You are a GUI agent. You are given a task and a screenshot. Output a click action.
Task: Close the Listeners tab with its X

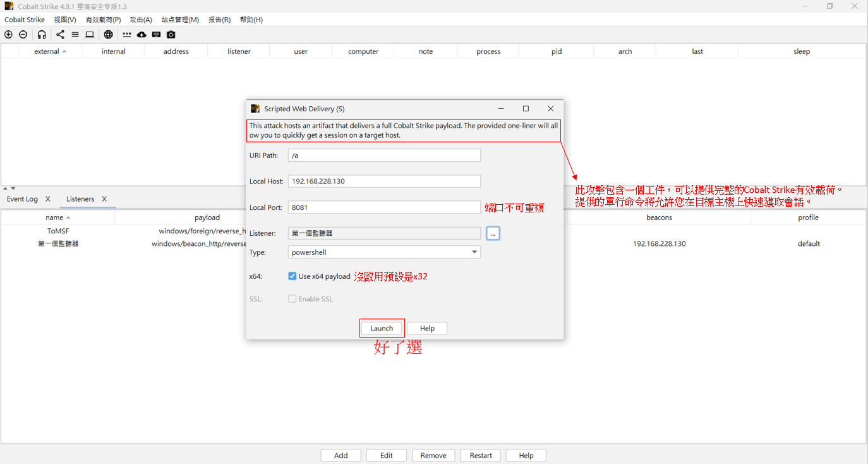[x=104, y=199]
